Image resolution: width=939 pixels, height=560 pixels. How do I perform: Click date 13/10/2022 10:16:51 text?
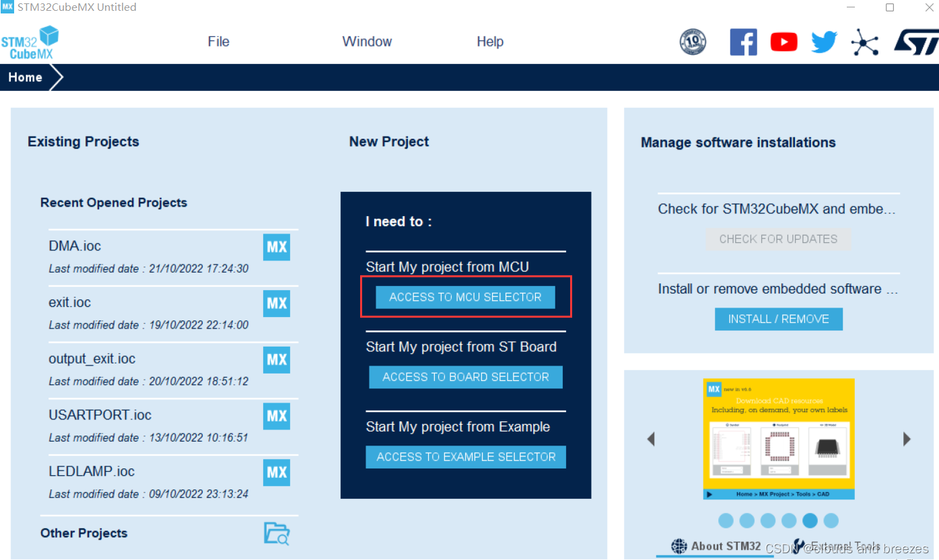199,438
